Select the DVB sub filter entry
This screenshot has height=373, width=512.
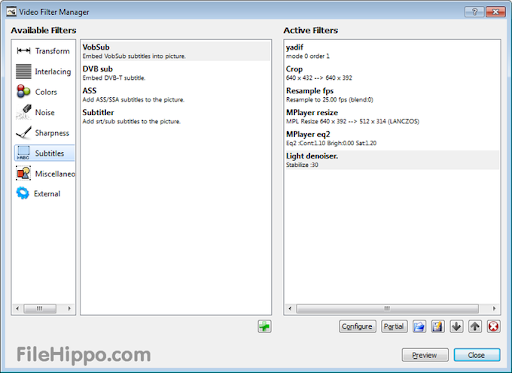point(176,73)
